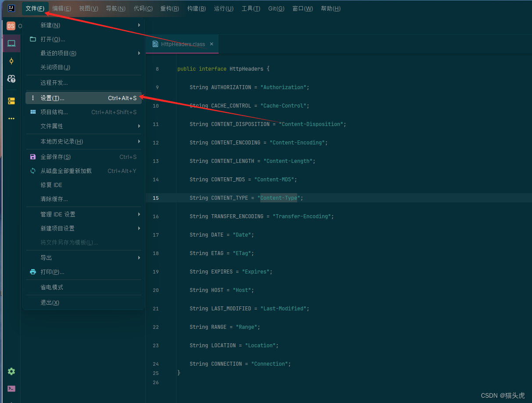Click the HttpHeaders interface name on line 8
Viewport: 532px width, 403px height.
246,69
